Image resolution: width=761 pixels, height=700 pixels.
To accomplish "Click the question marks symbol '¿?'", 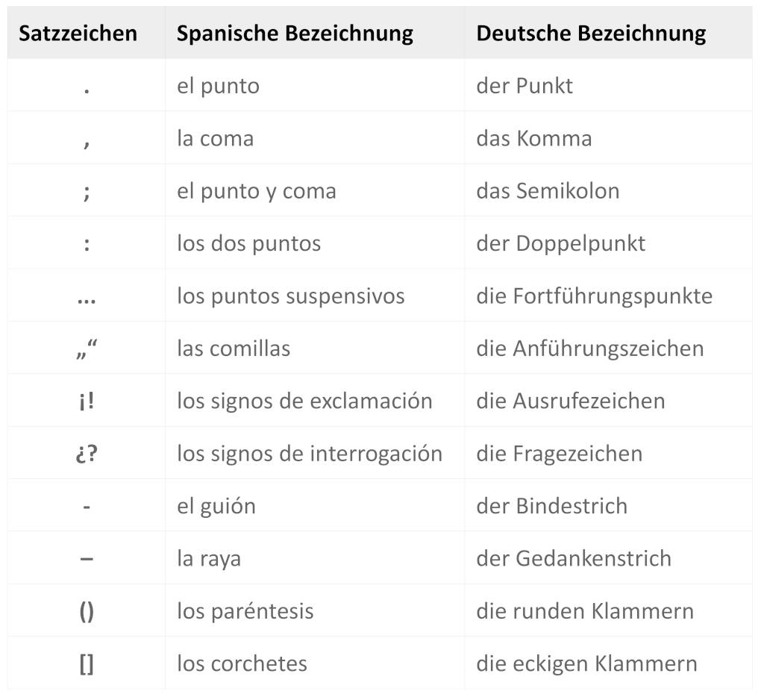I will [87, 454].
